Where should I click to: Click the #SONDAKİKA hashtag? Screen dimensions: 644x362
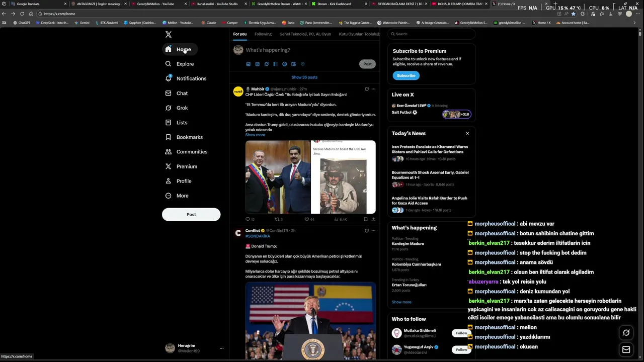tap(258, 236)
